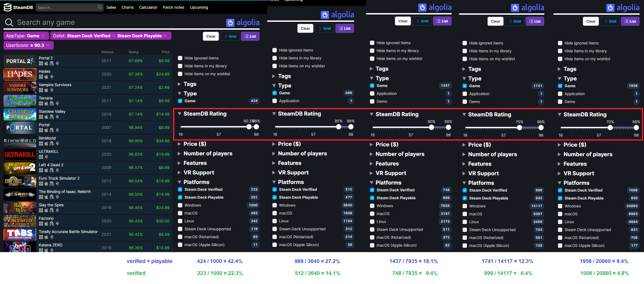Click the Apple icon in the Vampire Survivors row

[46, 90]
